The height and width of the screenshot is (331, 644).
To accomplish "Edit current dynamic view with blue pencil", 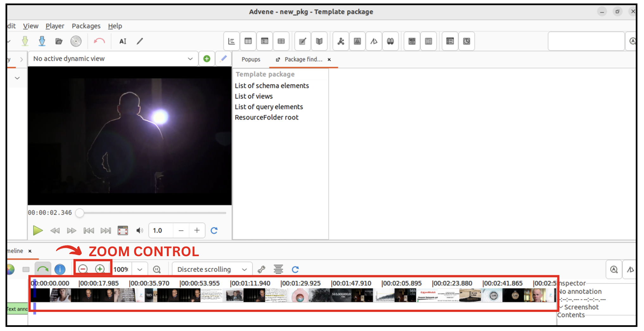I will click(224, 59).
